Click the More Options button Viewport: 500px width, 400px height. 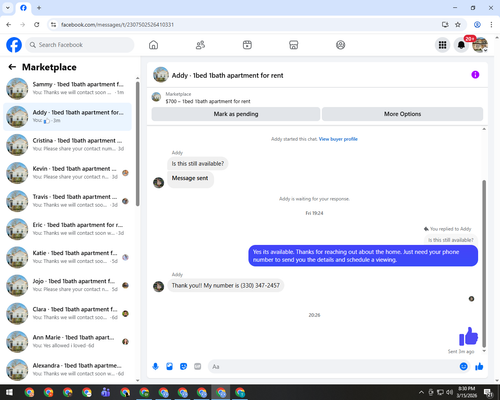(x=402, y=114)
